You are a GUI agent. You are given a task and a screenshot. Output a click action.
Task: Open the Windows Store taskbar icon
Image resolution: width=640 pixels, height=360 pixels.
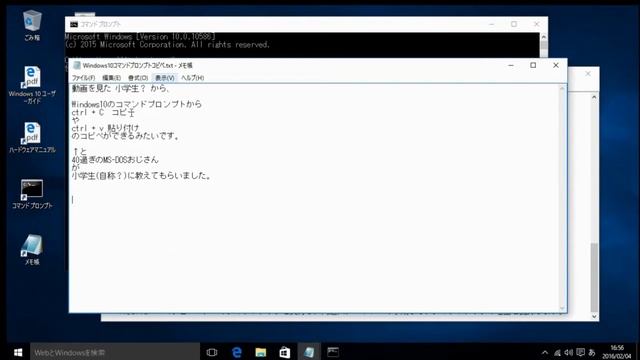click(284, 352)
